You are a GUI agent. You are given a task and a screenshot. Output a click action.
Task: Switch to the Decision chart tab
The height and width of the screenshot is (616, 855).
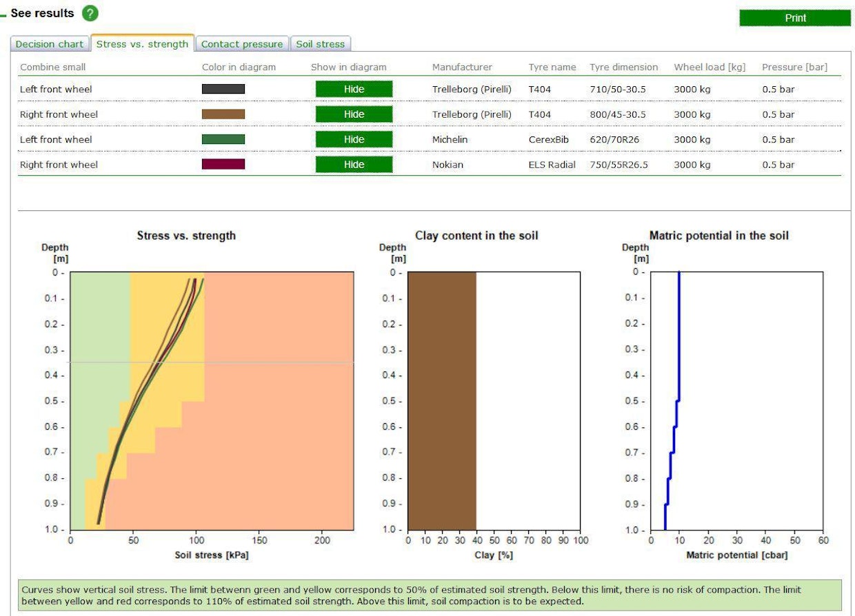(x=50, y=44)
